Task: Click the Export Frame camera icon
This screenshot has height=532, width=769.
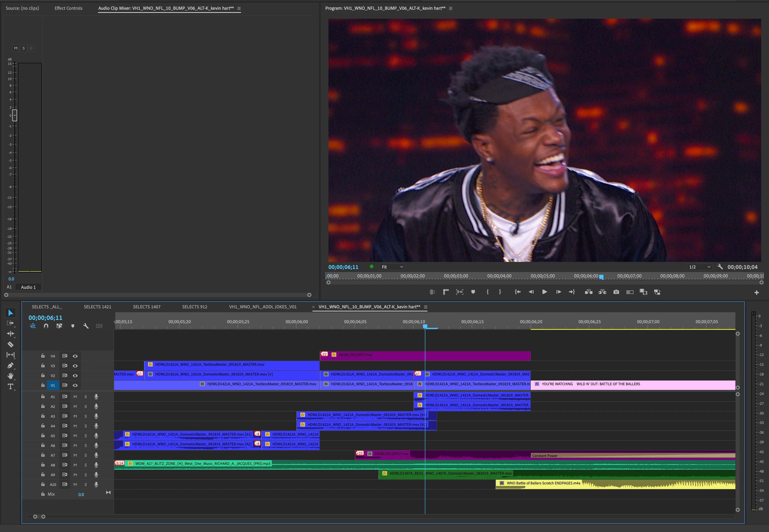Action: coord(616,292)
